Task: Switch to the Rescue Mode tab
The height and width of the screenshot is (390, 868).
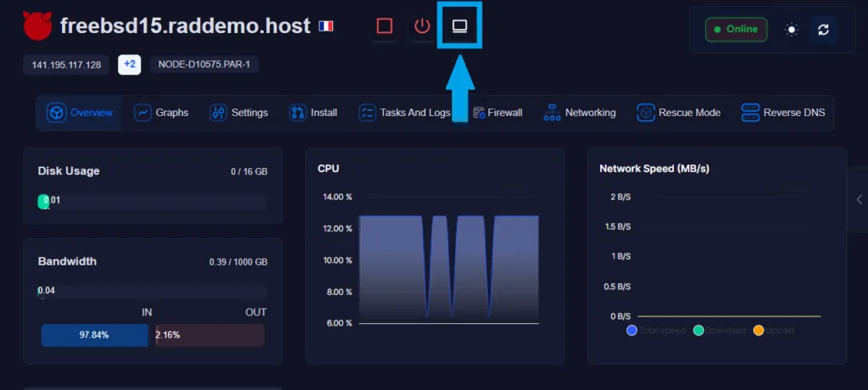Action: tap(679, 113)
